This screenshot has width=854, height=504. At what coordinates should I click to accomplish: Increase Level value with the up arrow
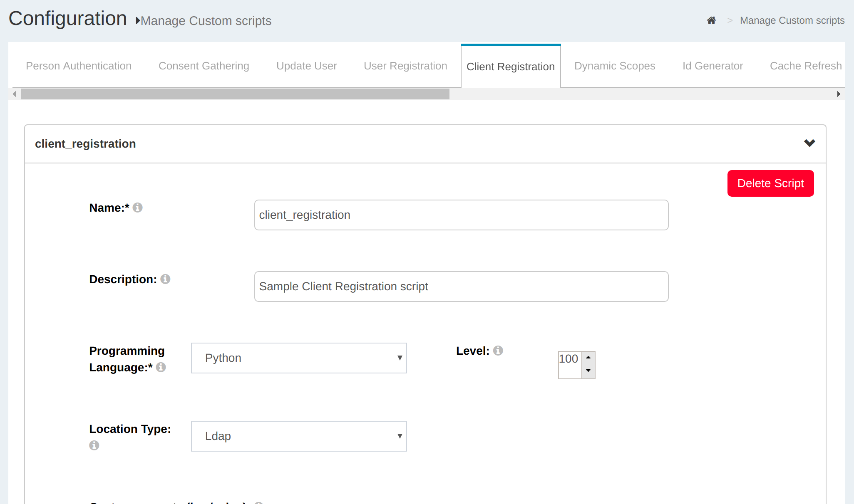pyautogui.click(x=588, y=358)
